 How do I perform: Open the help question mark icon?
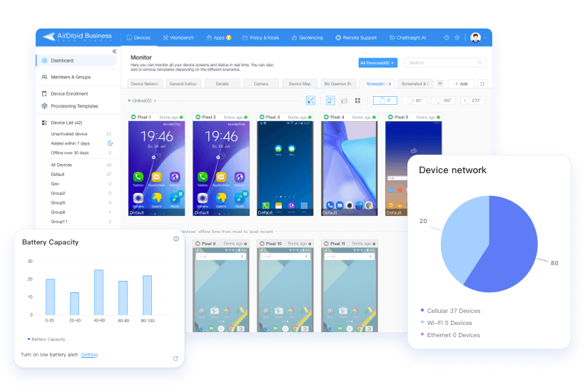coord(447,38)
